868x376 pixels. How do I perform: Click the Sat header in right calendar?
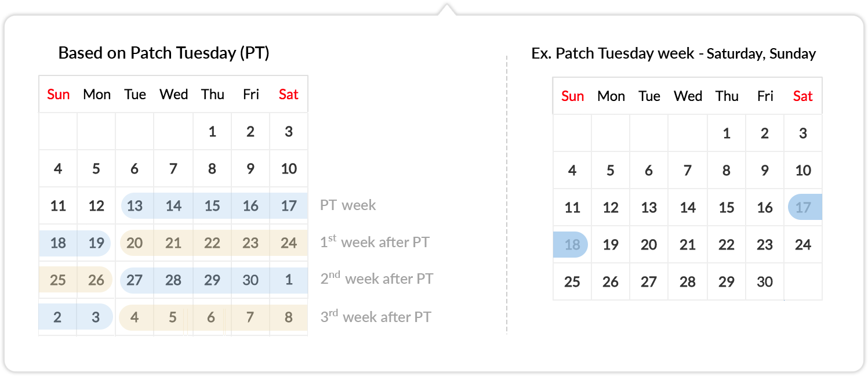click(803, 96)
